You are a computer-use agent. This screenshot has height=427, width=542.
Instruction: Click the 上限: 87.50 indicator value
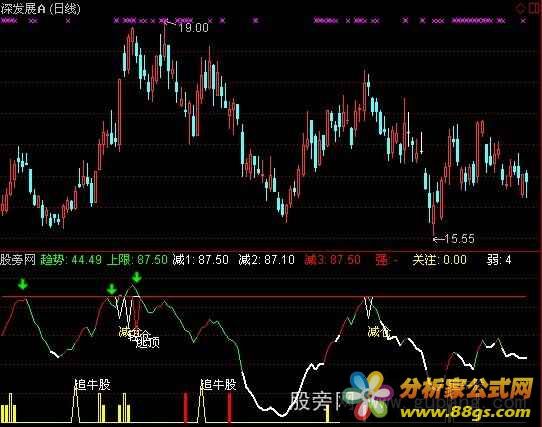[x=137, y=260]
